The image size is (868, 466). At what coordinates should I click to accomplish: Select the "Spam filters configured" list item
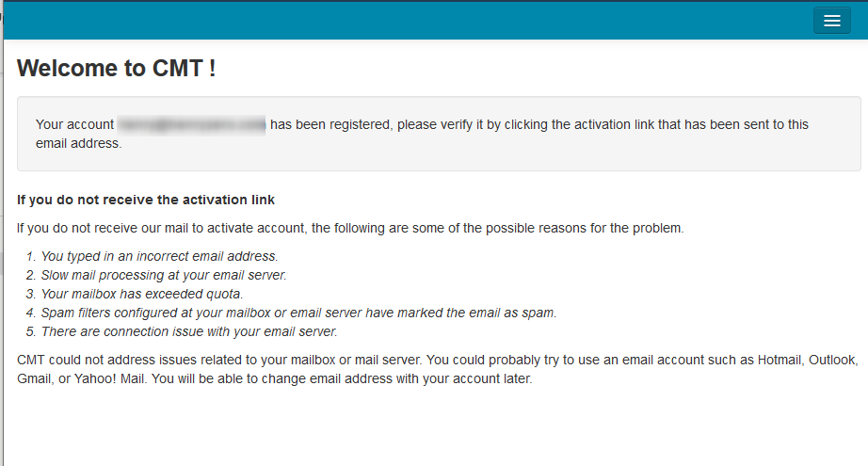pos(298,313)
